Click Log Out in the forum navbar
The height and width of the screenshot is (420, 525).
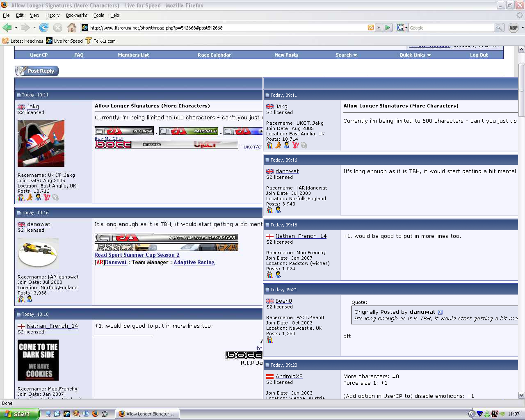point(479,55)
